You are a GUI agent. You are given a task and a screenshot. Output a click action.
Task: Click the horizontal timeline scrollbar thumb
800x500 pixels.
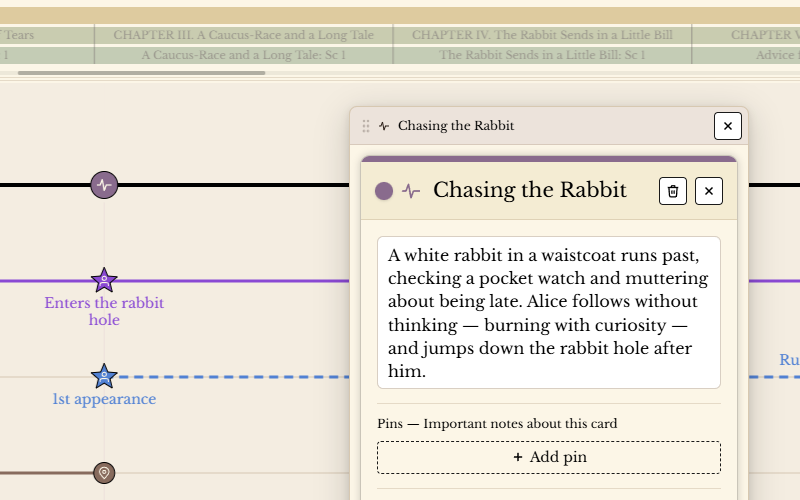[141, 73]
